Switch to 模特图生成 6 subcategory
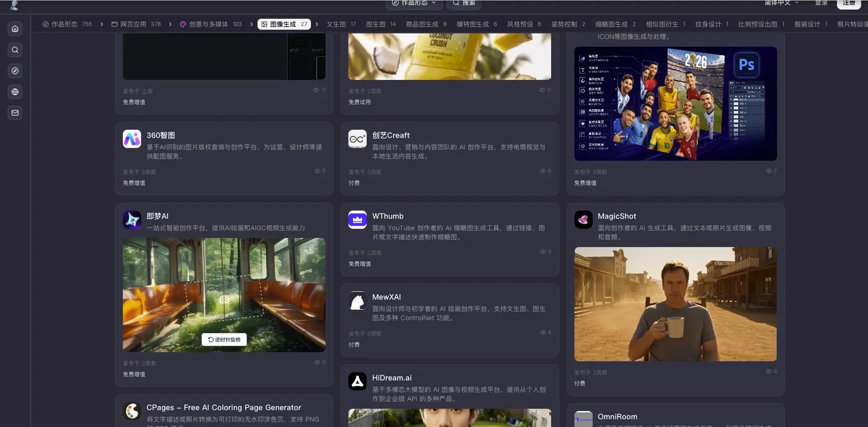Image resolution: width=868 pixels, height=427 pixels. tap(477, 24)
